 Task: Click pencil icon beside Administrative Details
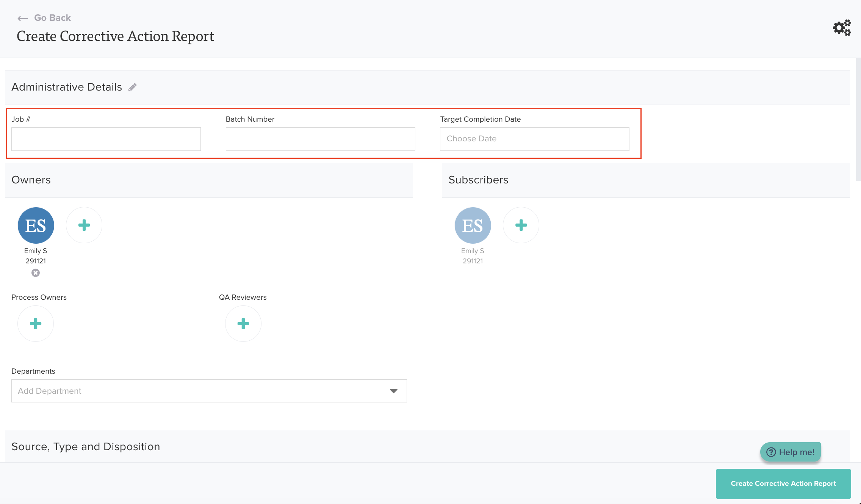pos(132,88)
